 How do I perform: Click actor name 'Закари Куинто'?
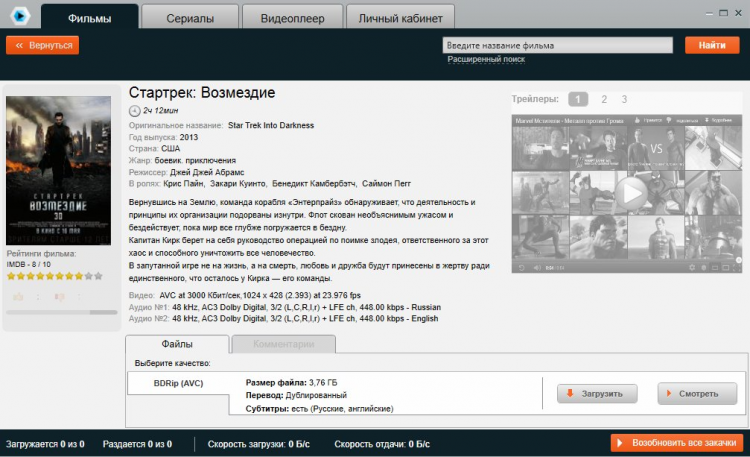[238, 184]
